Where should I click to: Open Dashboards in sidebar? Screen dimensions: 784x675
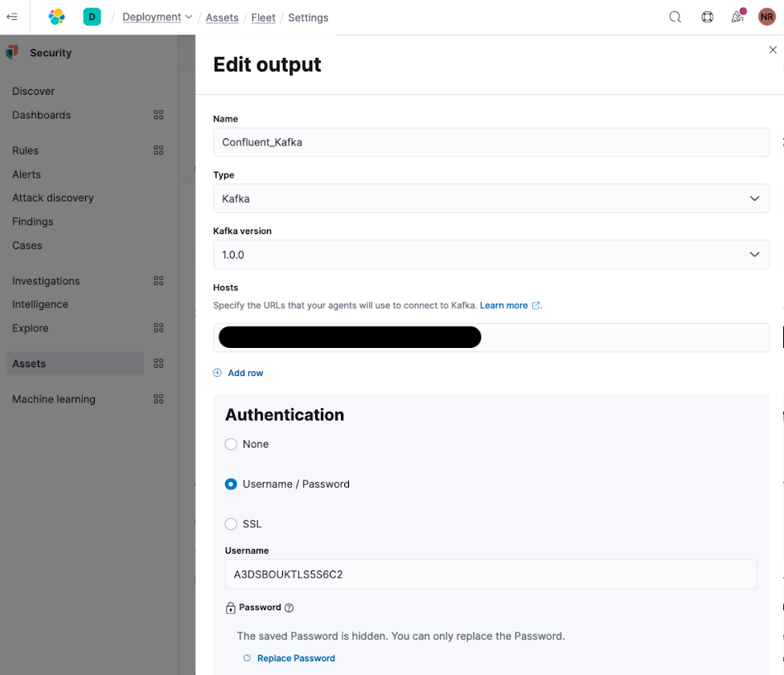pos(42,115)
